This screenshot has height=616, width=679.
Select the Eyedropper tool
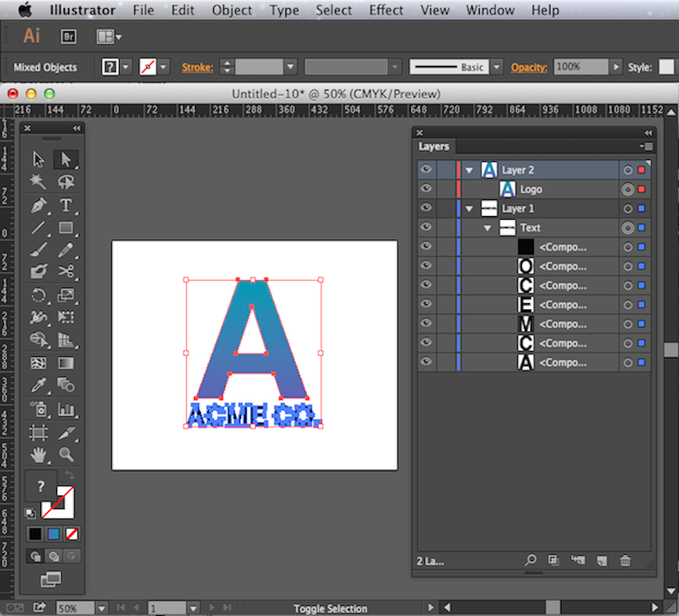(x=39, y=385)
